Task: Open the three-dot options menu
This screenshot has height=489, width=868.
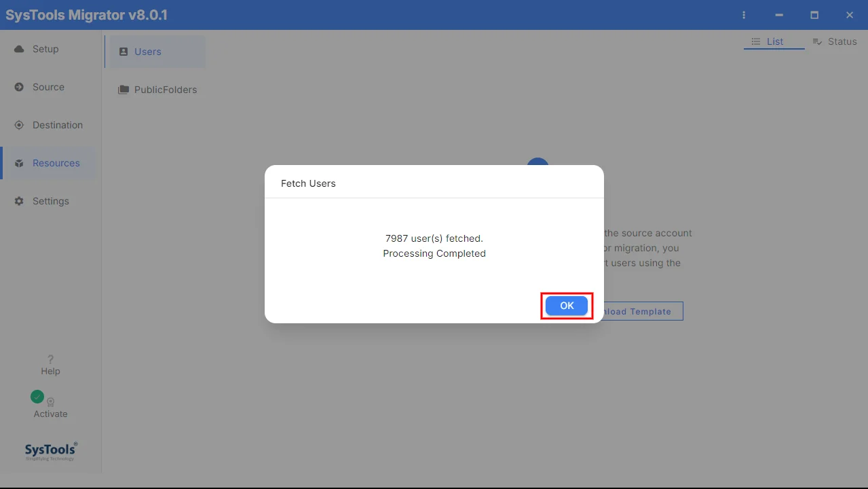Action: (744, 15)
